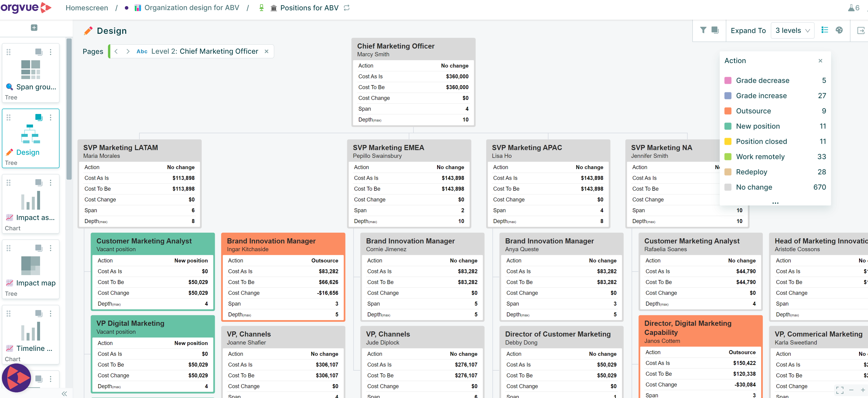Open the color palette icon in the toolbar
This screenshot has width=868, height=398.
pyautogui.click(x=839, y=30)
